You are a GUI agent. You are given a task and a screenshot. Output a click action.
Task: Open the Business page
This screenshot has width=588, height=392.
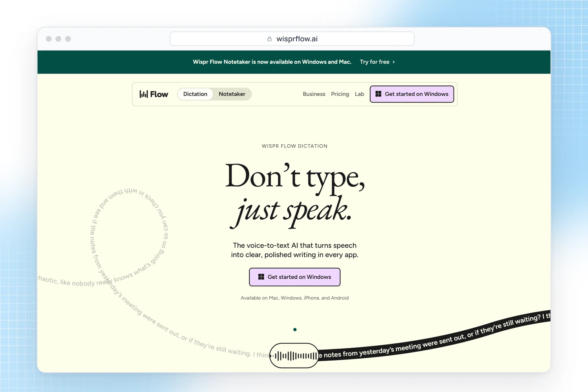click(314, 94)
